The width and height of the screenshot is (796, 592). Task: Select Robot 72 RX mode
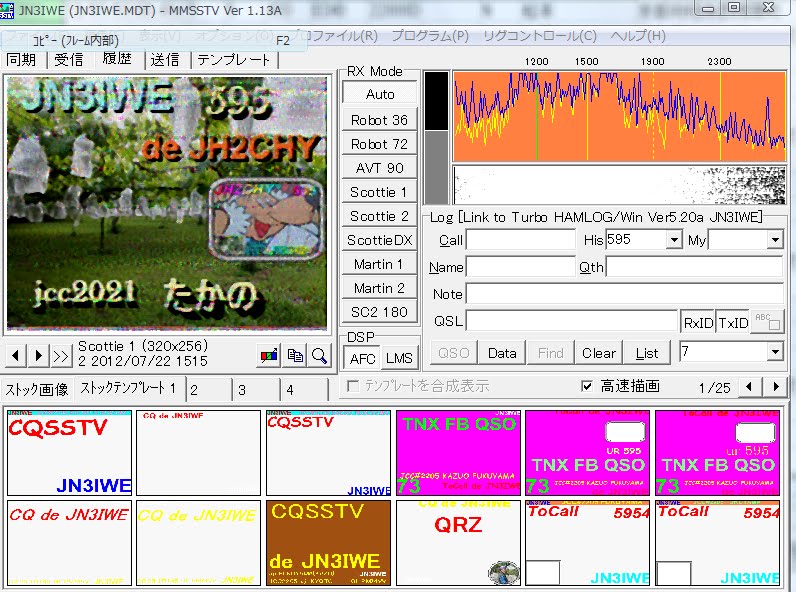pyautogui.click(x=380, y=144)
